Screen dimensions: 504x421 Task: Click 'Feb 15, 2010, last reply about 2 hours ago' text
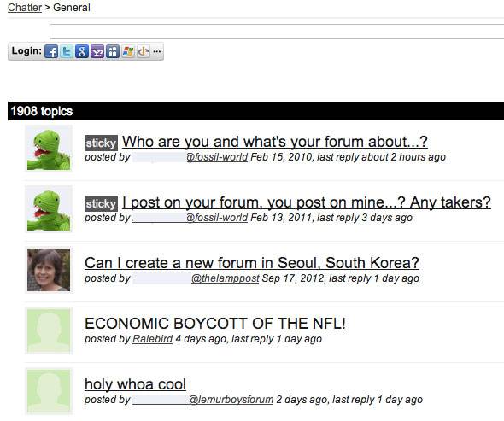click(349, 157)
